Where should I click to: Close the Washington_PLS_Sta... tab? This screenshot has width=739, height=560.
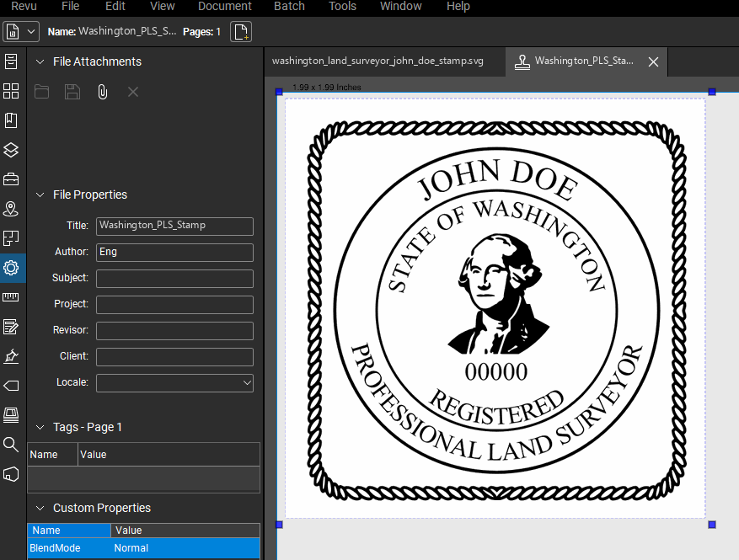(x=653, y=61)
